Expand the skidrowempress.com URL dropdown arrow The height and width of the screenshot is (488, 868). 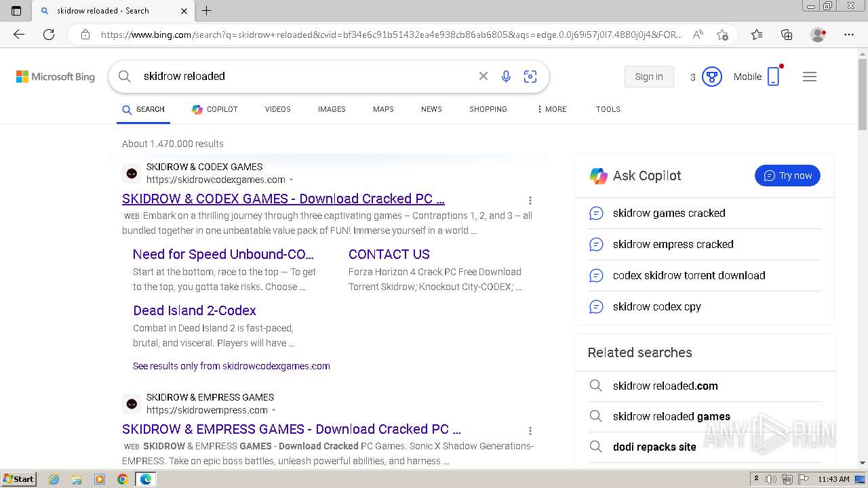274,411
